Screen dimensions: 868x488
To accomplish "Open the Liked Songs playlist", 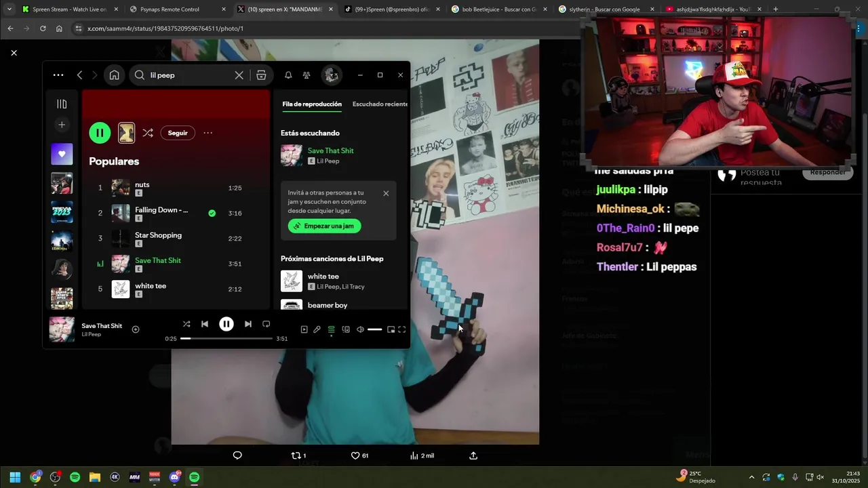I will (62, 154).
